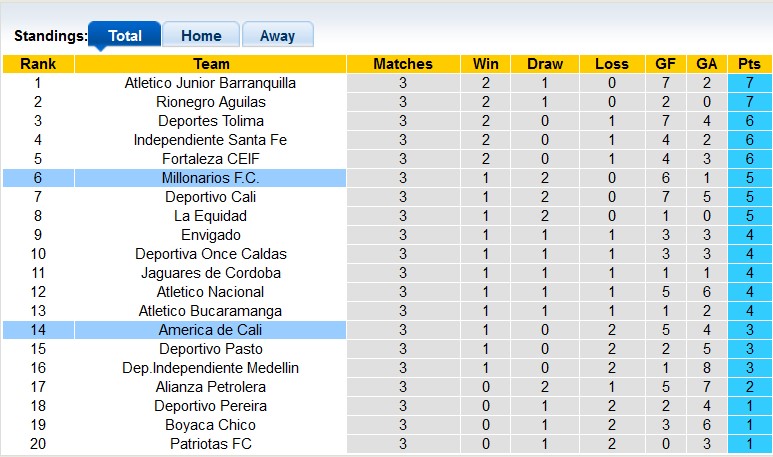Screen dimensions: 773x457
Task: Click the GF column header
Action: coord(666,64)
